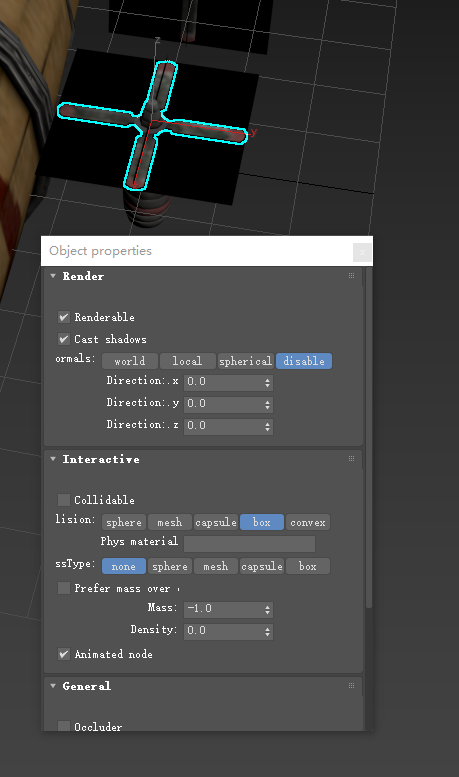The width and height of the screenshot is (459, 777).
Task: Toggle the Animated node checkbox
Action: pos(63,655)
